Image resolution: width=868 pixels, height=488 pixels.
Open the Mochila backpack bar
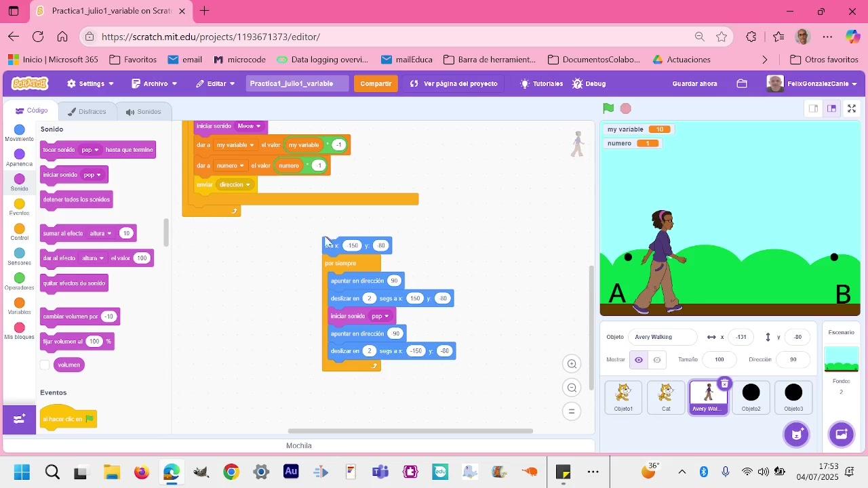coord(299,445)
